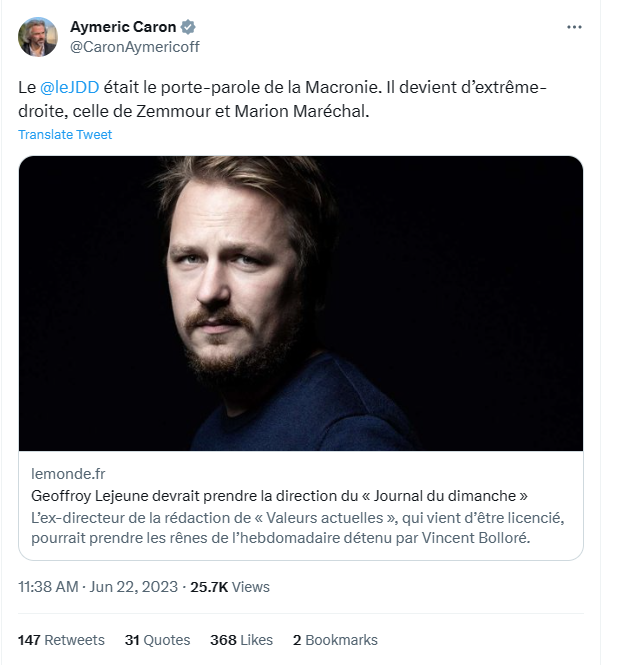Open the Aymeric Caron display name
Screen dimensions: 619x665
pyautogui.click(x=123, y=27)
